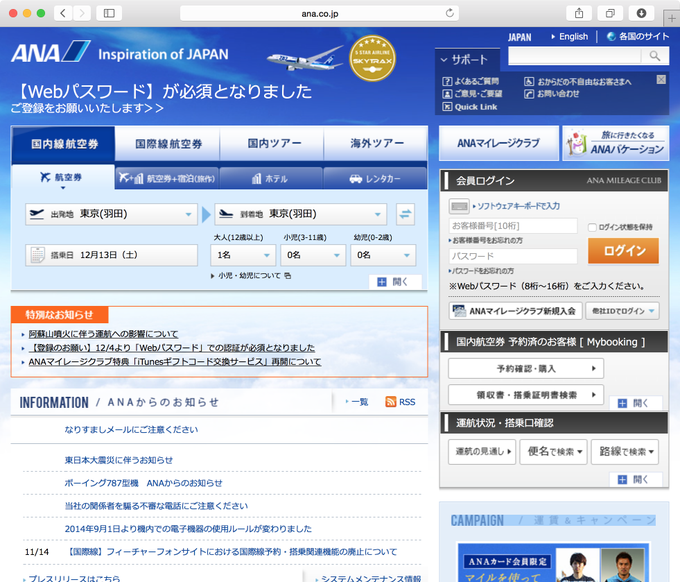Close the support panel X

point(661,79)
